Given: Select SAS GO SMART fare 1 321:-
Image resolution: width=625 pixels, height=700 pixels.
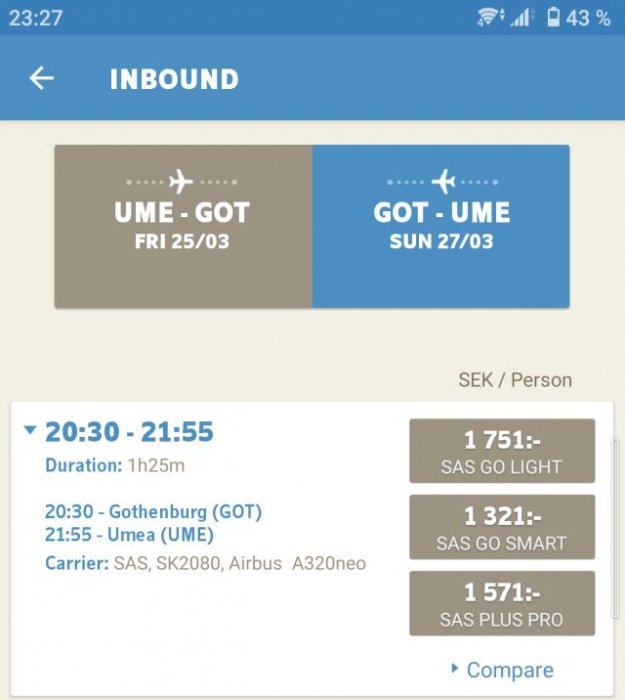Looking at the screenshot, I should pyautogui.click(x=501, y=527).
